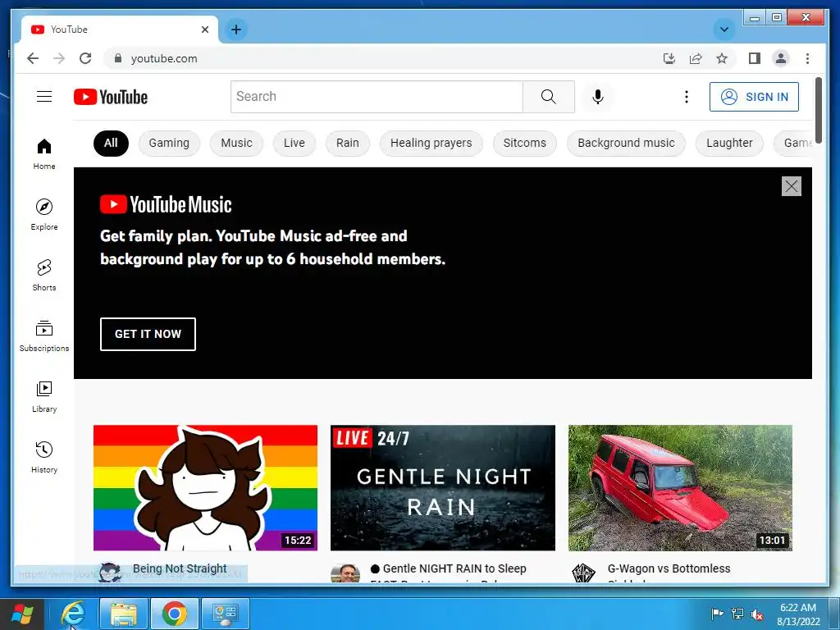Click the G-Wagon video channel avatar
The image size is (840, 630).
click(x=583, y=573)
